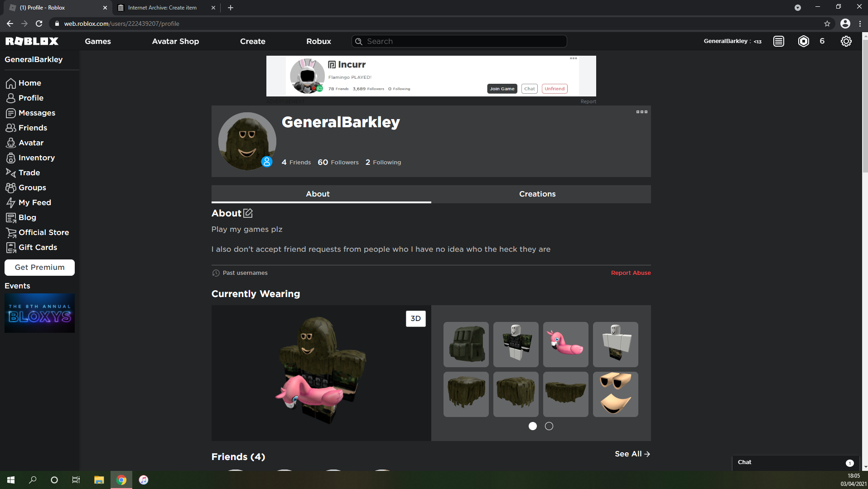868x489 pixels.
Task: Open My Feed in the sidebar
Action: pos(28,202)
